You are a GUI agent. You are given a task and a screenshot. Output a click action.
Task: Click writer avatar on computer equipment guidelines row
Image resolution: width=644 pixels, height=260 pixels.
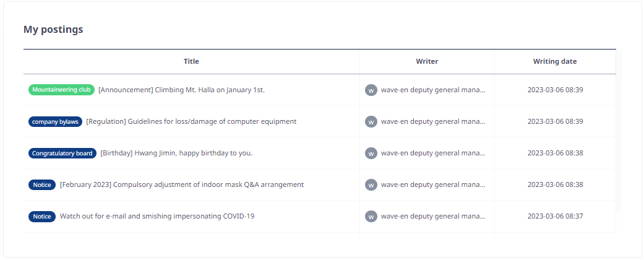tap(371, 121)
